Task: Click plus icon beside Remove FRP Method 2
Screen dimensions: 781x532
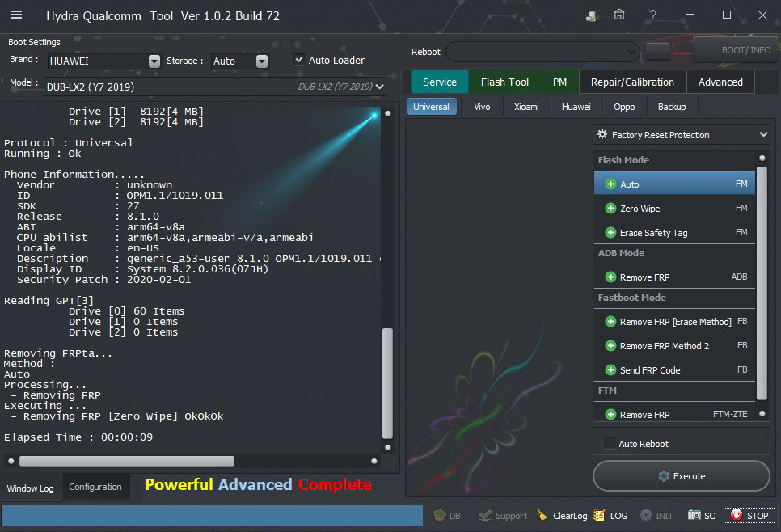Action: (610, 346)
